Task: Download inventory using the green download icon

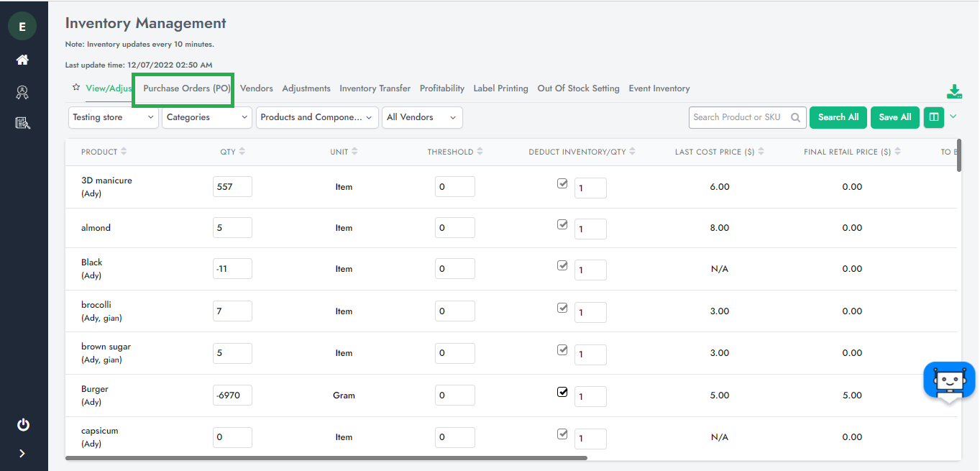Action: coord(954,91)
